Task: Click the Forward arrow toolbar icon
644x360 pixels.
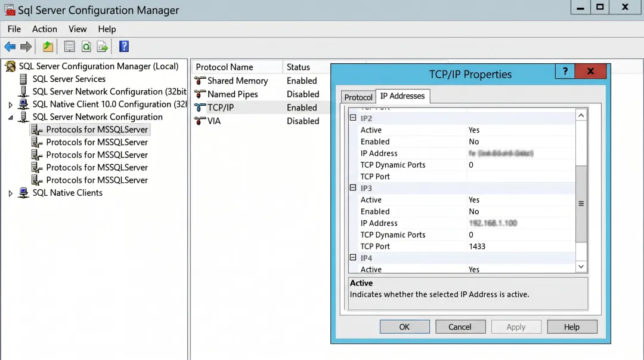Action: coord(26,47)
